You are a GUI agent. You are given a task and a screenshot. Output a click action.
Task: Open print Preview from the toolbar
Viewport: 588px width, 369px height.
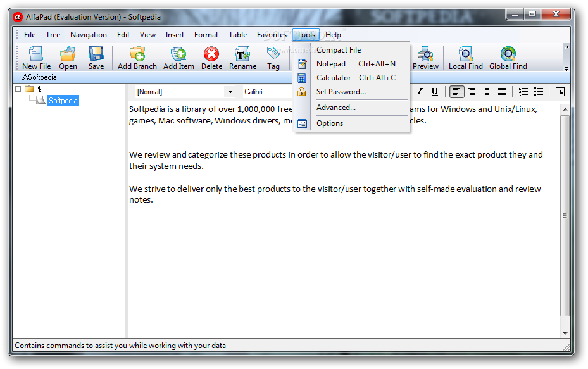tap(425, 58)
